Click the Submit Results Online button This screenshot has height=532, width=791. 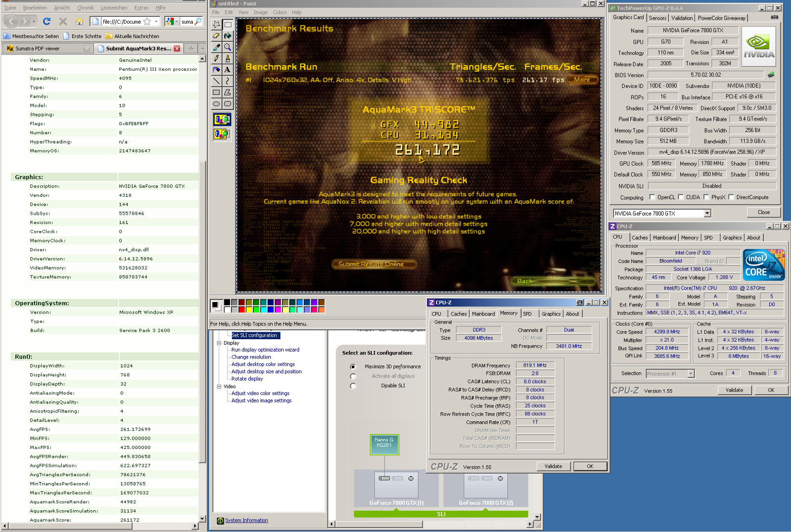(374, 264)
